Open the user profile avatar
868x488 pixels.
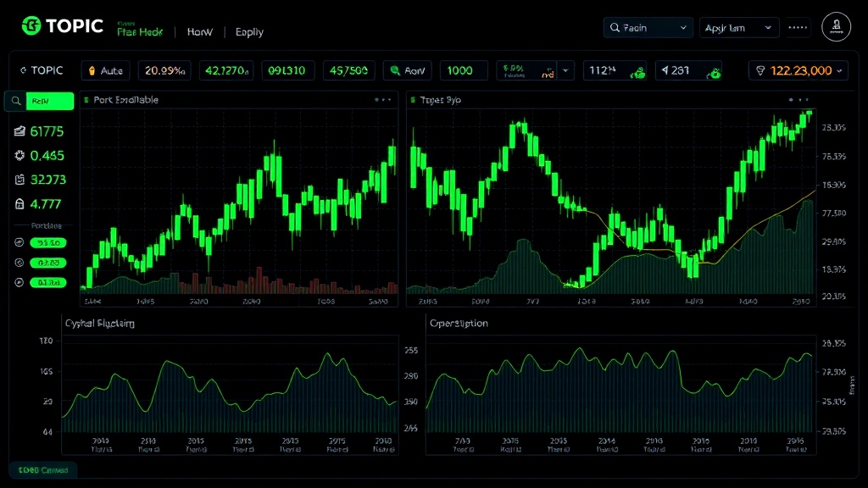836,26
